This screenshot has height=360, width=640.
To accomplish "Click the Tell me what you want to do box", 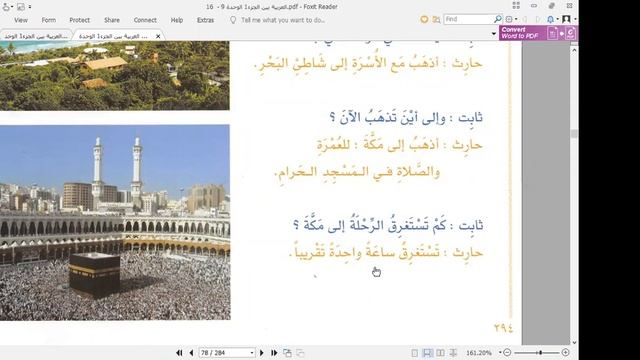I will [283, 20].
